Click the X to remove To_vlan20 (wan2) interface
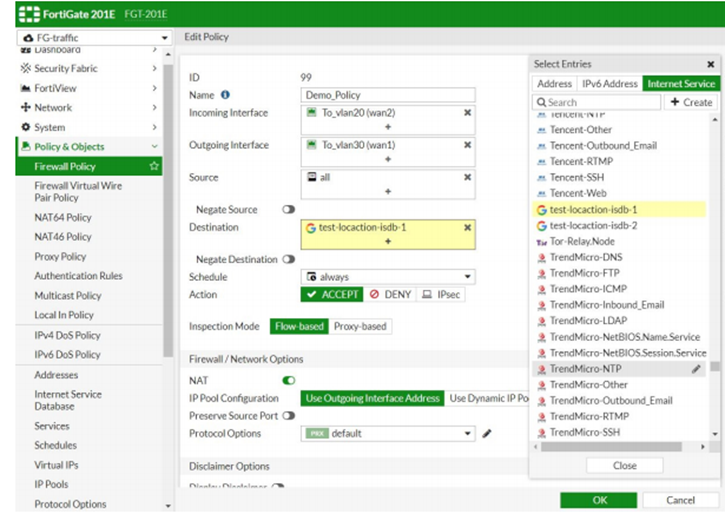Viewport: 725px width, 514px height. point(467,113)
